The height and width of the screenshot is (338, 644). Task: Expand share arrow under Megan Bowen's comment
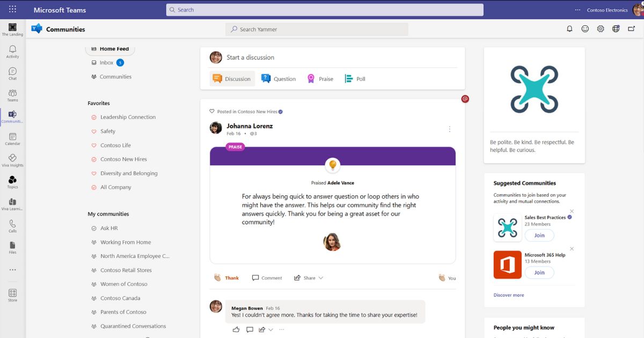point(270,329)
